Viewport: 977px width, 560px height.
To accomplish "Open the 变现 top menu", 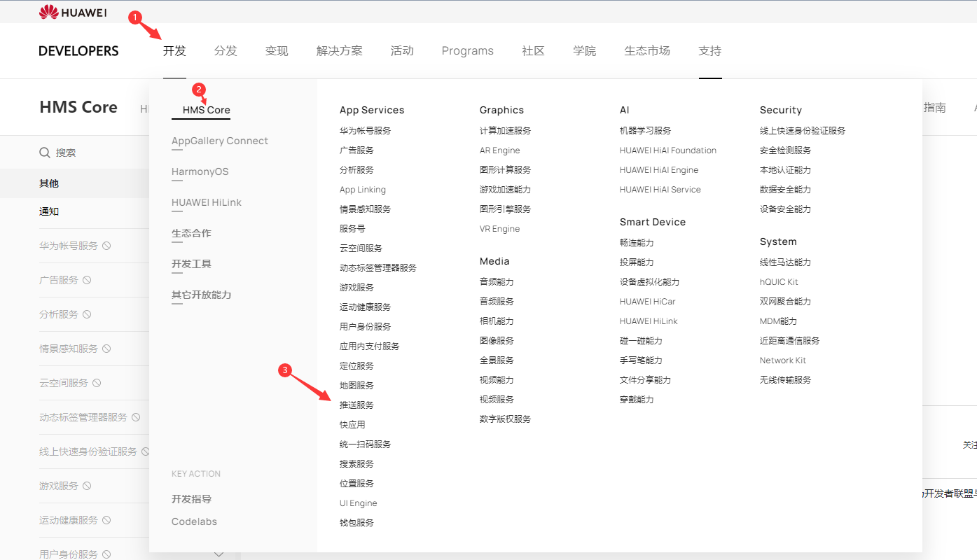I will tap(277, 50).
